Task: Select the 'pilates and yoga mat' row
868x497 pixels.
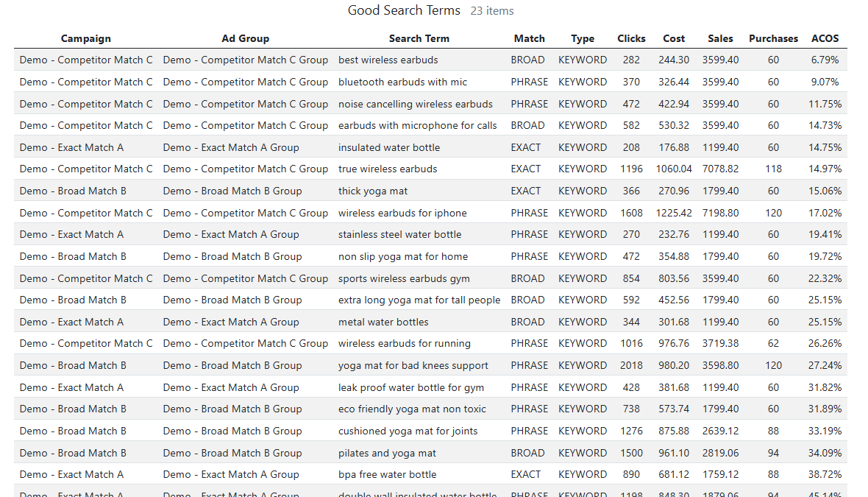Action: tap(388, 452)
